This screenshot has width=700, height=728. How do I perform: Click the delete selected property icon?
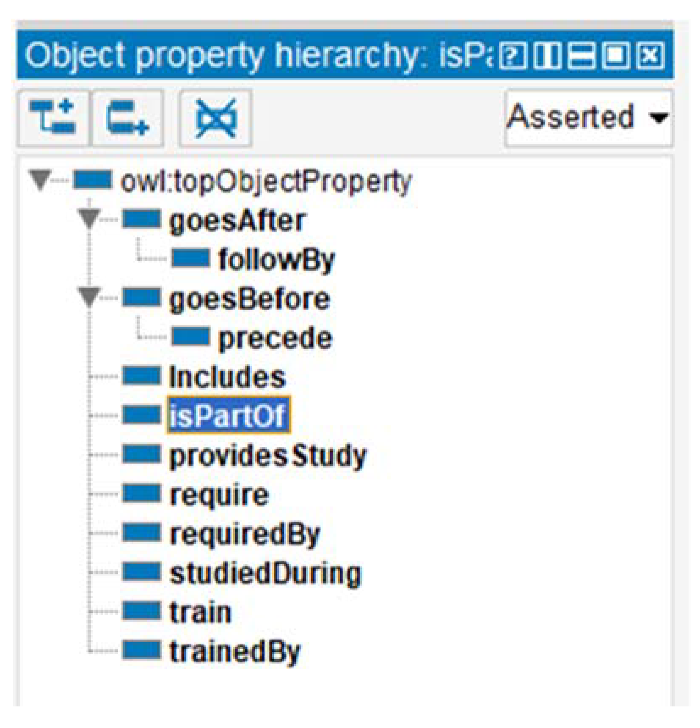(215, 118)
